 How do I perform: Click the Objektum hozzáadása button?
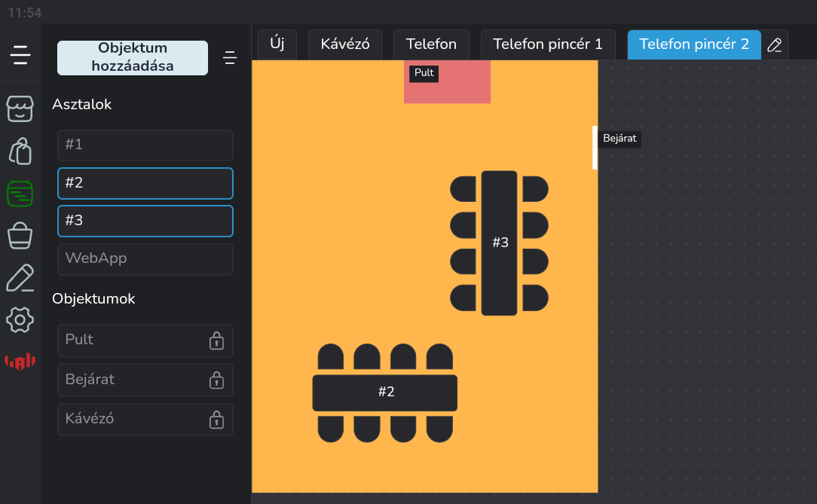click(133, 58)
